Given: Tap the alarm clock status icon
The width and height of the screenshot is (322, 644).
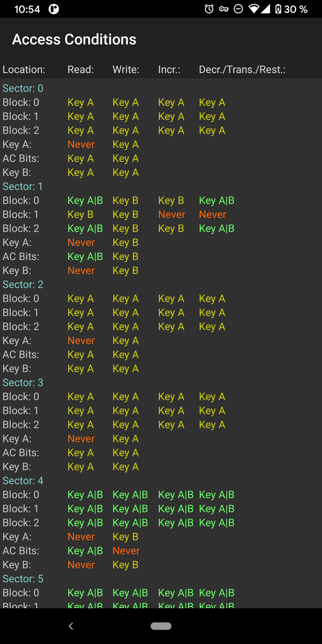Looking at the screenshot, I should [209, 9].
